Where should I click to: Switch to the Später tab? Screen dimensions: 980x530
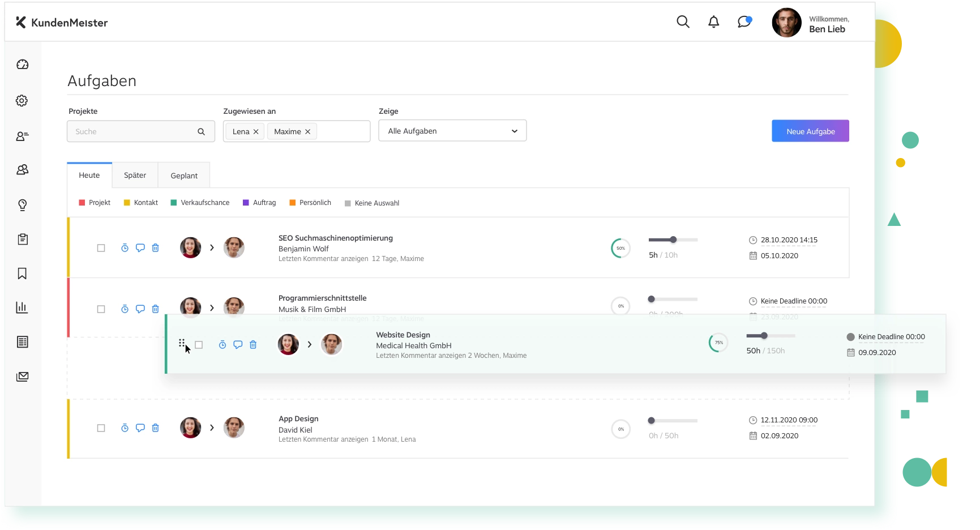click(x=135, y=176)
